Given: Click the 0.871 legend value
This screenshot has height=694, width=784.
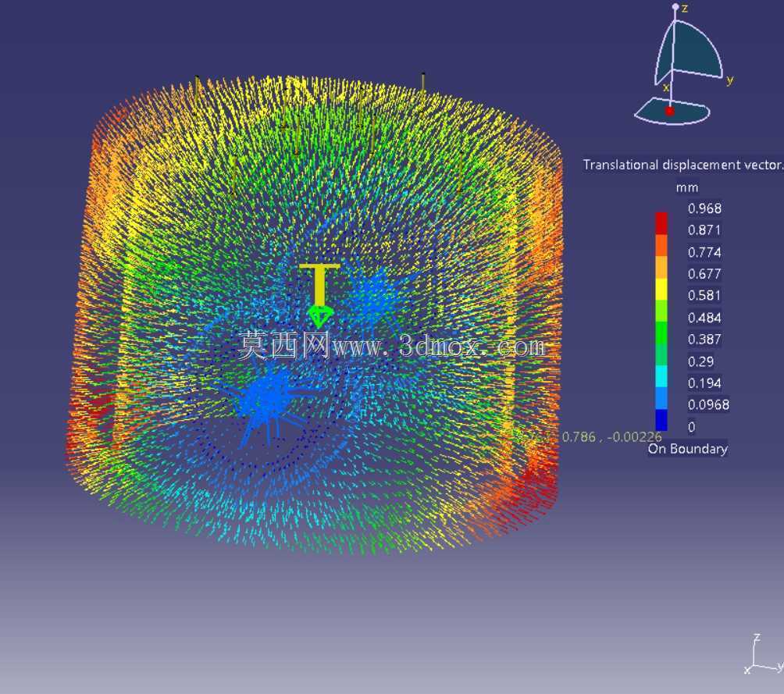Looking at the screenshot, I should [x=704, y=230].
